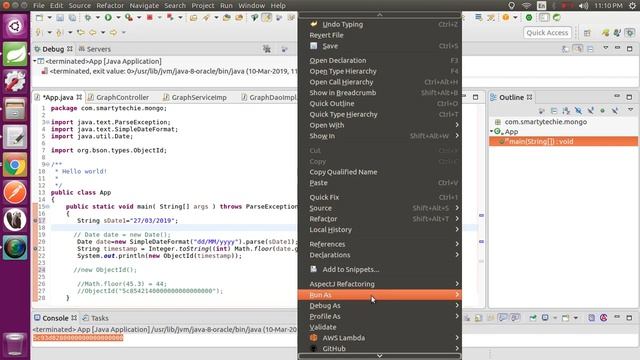The height and width of the screenshot is (360, 640).
Task: Open Postman orange icon in launcher
Action: click(15, 193)
